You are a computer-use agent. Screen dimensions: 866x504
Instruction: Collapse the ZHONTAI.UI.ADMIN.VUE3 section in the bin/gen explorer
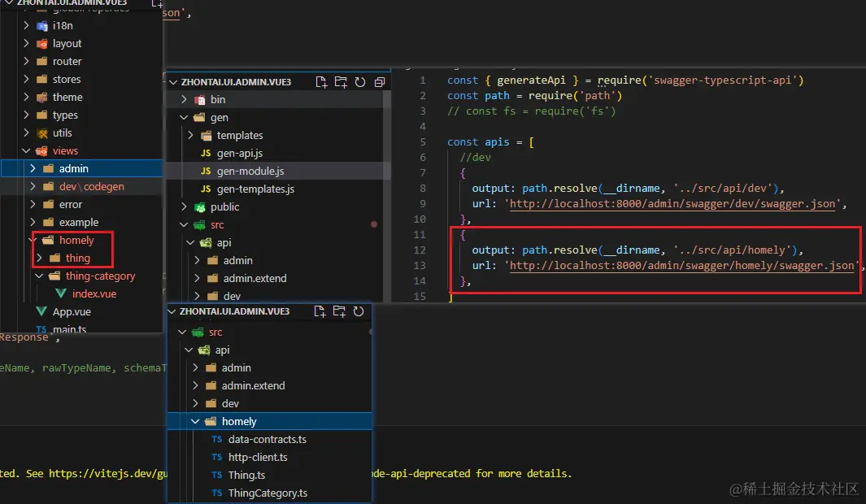(173, 82)
